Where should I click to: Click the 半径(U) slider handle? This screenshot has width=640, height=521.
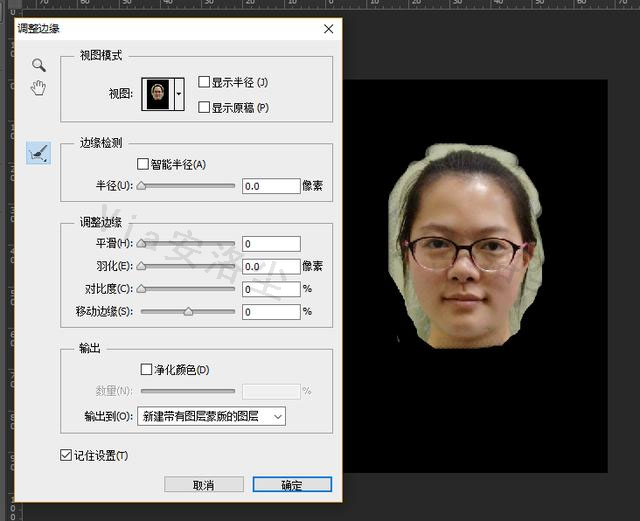[141, 186]
